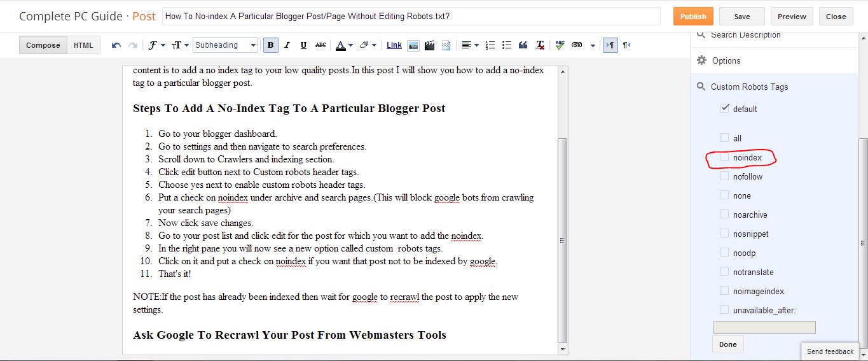This screenshot has height=361, width=868.
Task: Click the Preview button
Action: click(792, 17)
